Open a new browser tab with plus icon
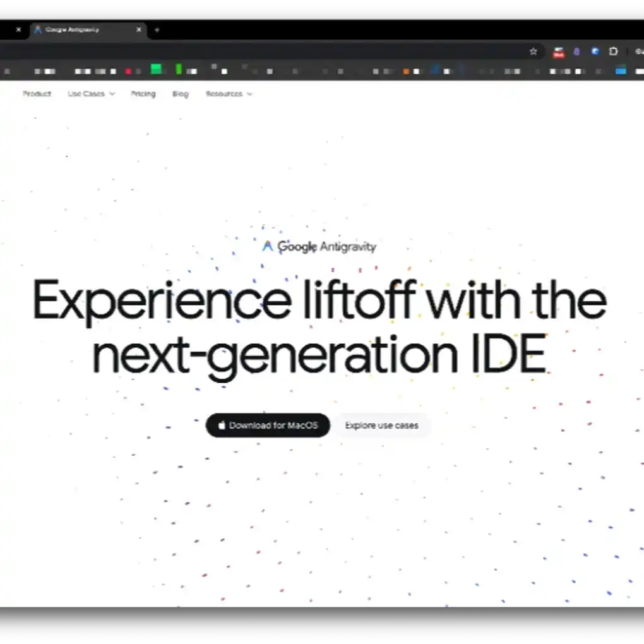This screenshot has width=644, height=644. [x=157, y=30]
